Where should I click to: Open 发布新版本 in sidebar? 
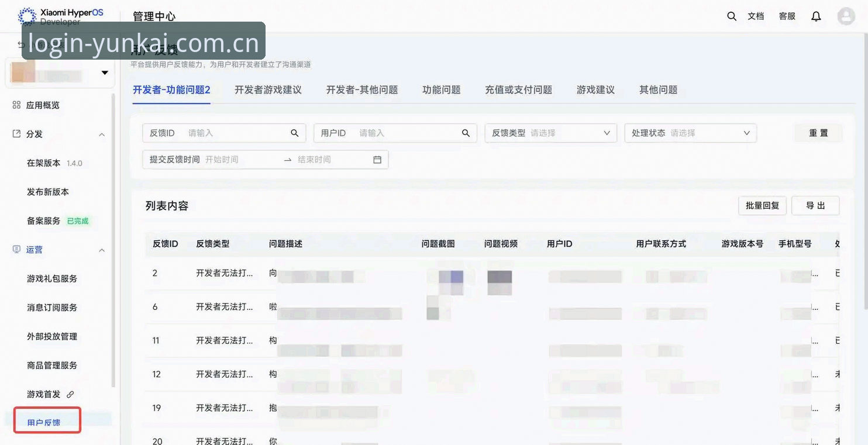point(48,192)
